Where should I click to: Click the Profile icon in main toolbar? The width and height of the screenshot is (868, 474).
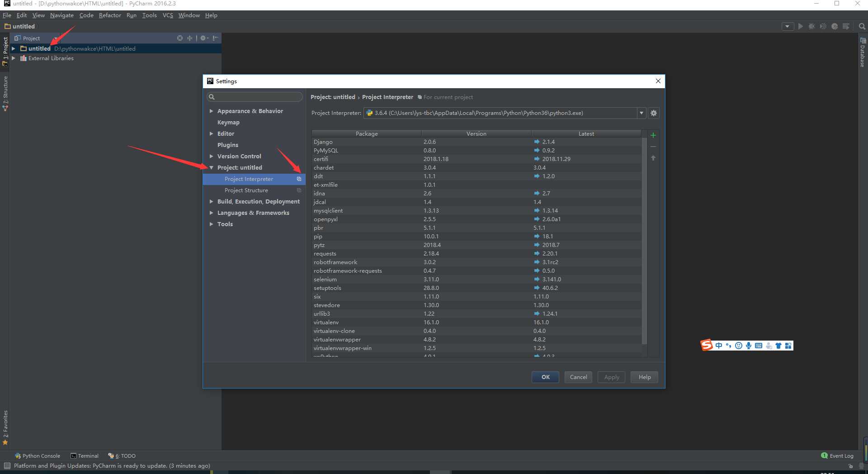click(x=835, y=26)
